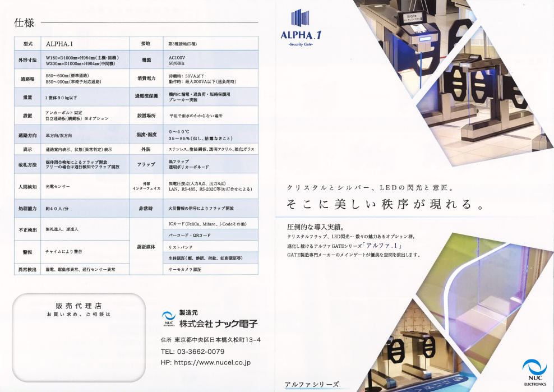Screen dimensions: 554x392
Task: Click the headline そこに美しい秩序が現れる。
Action: (x=385, y=204)
